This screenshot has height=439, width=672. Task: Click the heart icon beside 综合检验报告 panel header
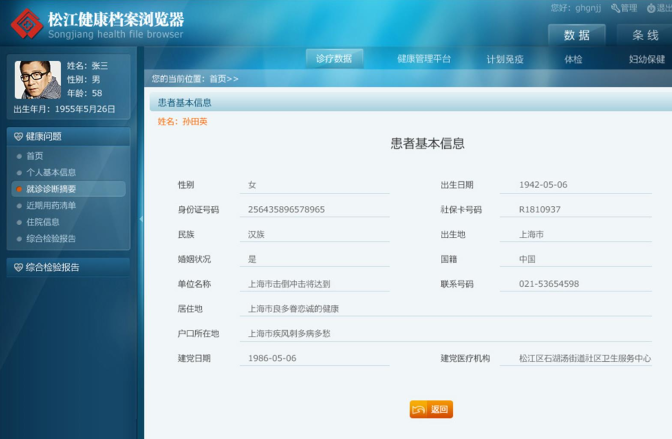click(18, 267)
